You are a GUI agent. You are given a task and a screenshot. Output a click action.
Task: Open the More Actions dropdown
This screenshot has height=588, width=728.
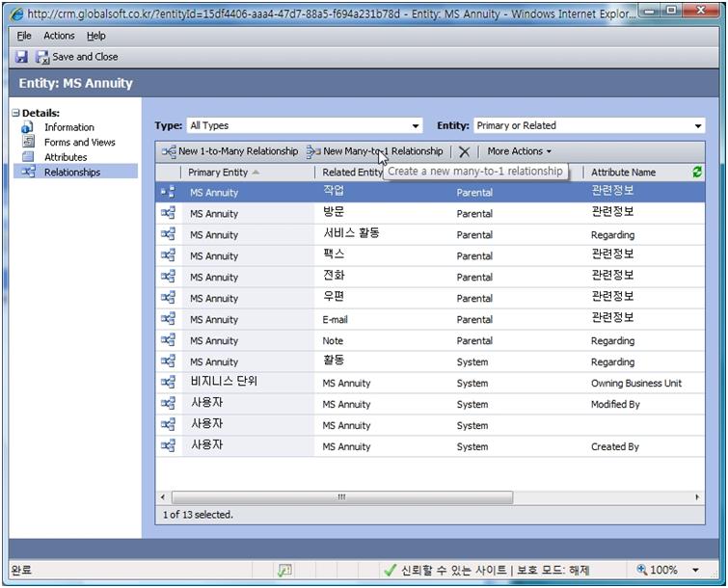pyautogui.click(x=519, y=151)
